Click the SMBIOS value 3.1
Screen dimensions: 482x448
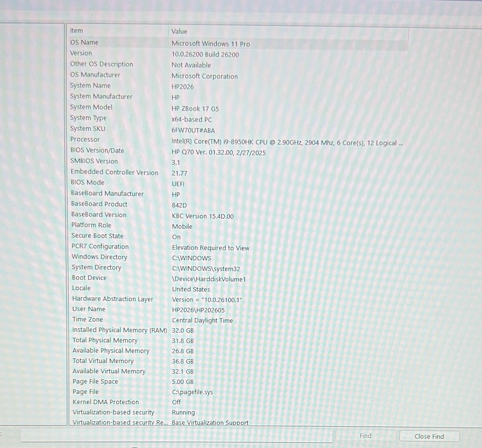(x=176, y=163)
